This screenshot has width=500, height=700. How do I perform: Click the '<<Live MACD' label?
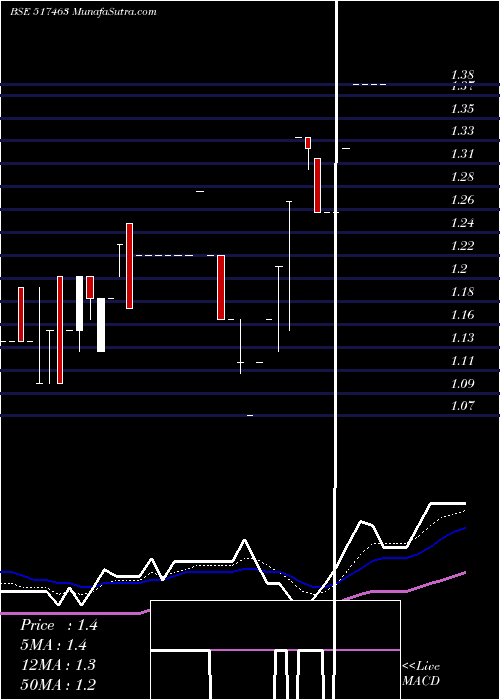point(421,673)
